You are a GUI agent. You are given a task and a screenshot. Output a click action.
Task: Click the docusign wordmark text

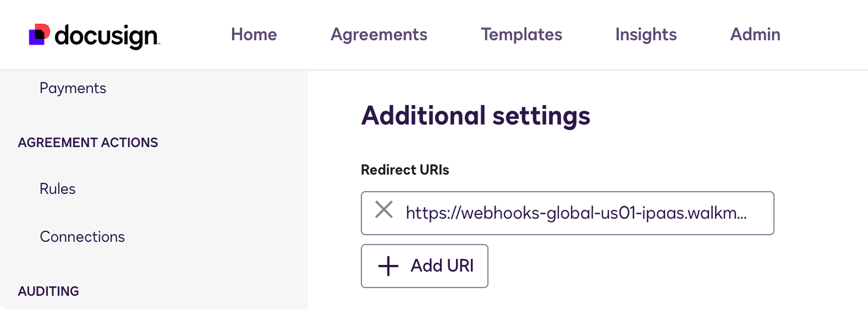[x=107, y=36]
